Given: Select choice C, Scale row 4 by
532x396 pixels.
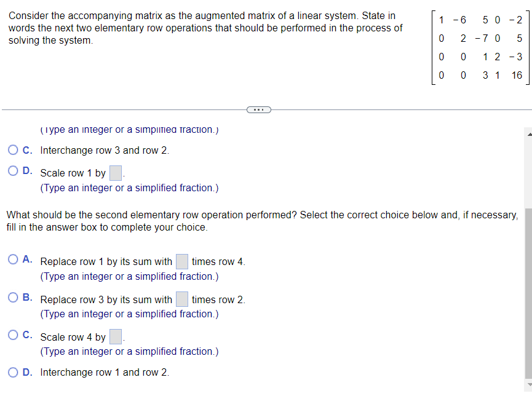Looking at the screenshot, I should click(12, 335).
